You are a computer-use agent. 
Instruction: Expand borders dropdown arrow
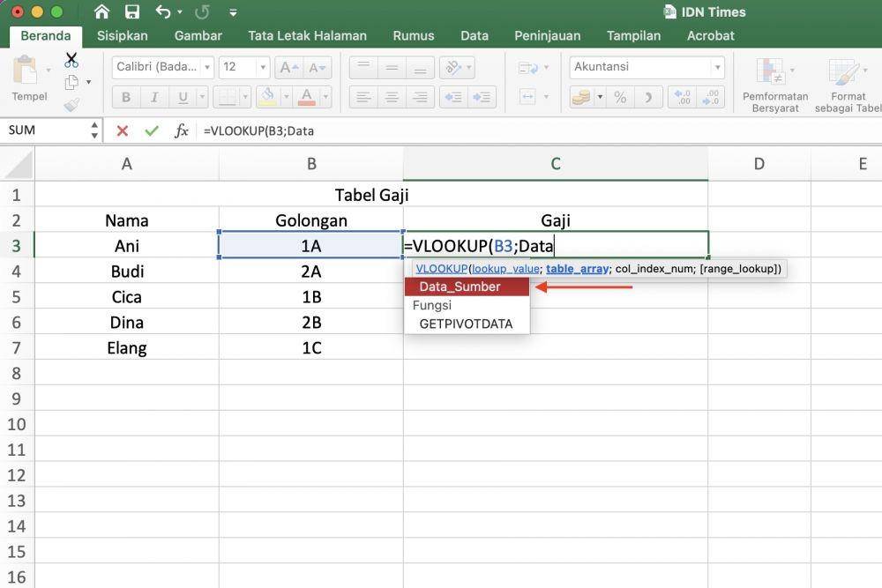244,97
